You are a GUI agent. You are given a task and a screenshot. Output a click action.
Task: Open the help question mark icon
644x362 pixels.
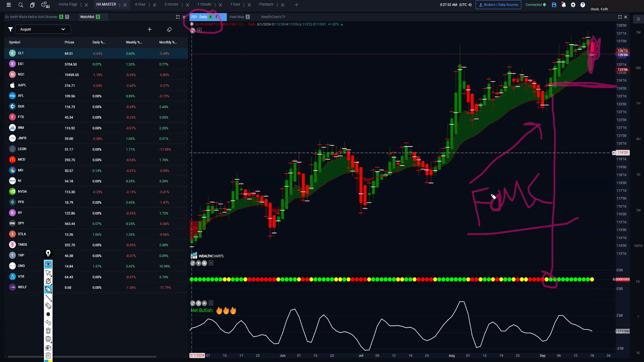coord(583,5)
